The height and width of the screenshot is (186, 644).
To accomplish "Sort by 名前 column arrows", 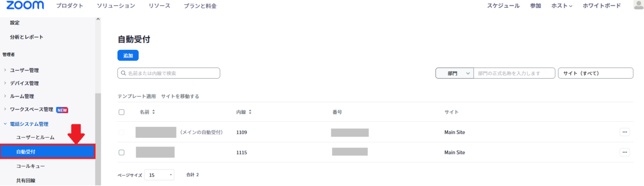I will tap(154, 112).
